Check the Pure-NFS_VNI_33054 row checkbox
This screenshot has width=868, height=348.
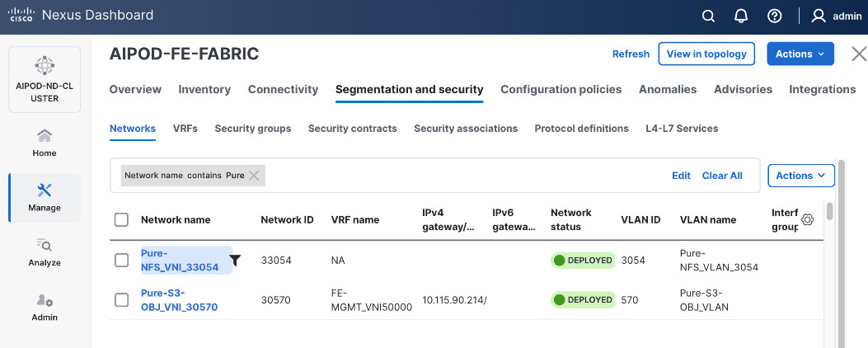(x=121, y=261)
